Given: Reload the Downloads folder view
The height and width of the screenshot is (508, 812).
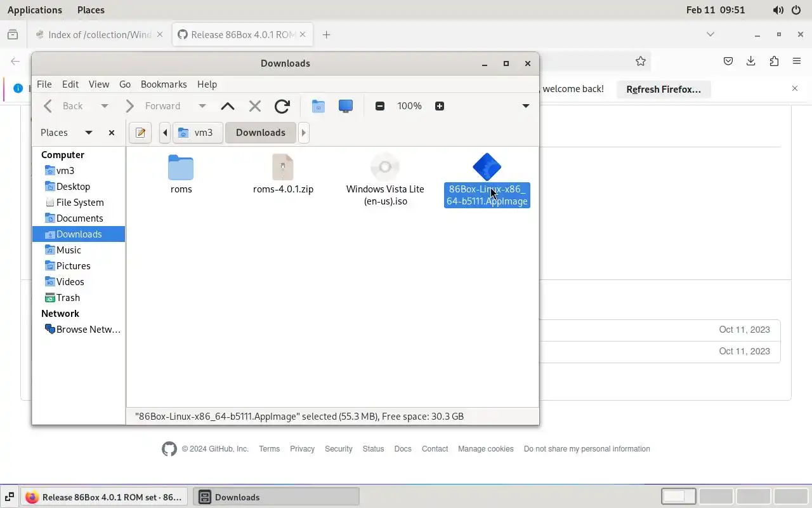Looking at the screenshot, I should coord(282,106).
